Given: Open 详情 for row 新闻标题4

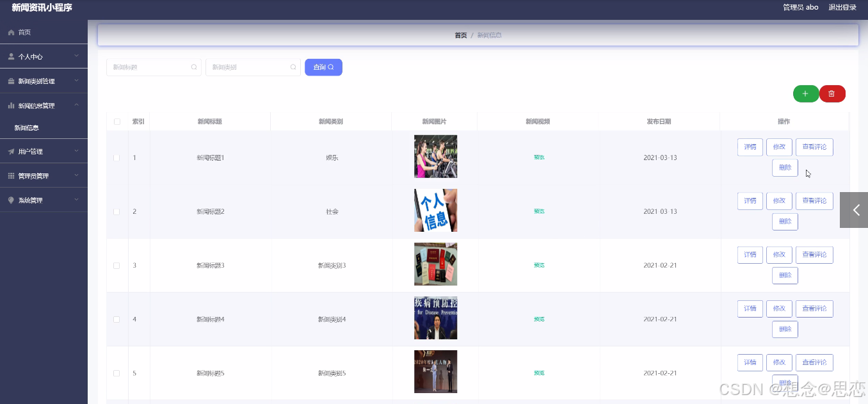Looking at the screenshot, I should point(750,309).
